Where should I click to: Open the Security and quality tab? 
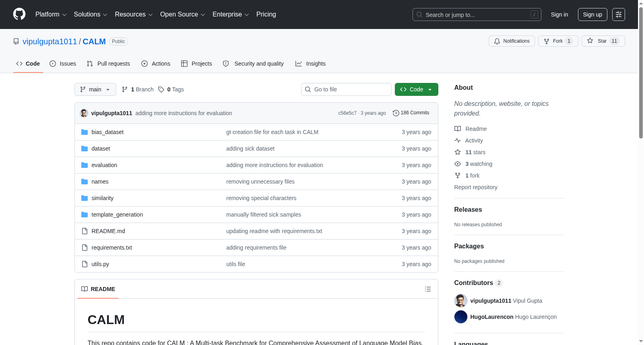253,64
